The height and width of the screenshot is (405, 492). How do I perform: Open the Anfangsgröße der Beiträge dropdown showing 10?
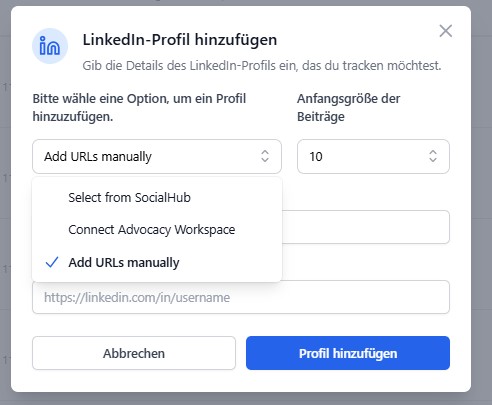click(x=373, y=156)
